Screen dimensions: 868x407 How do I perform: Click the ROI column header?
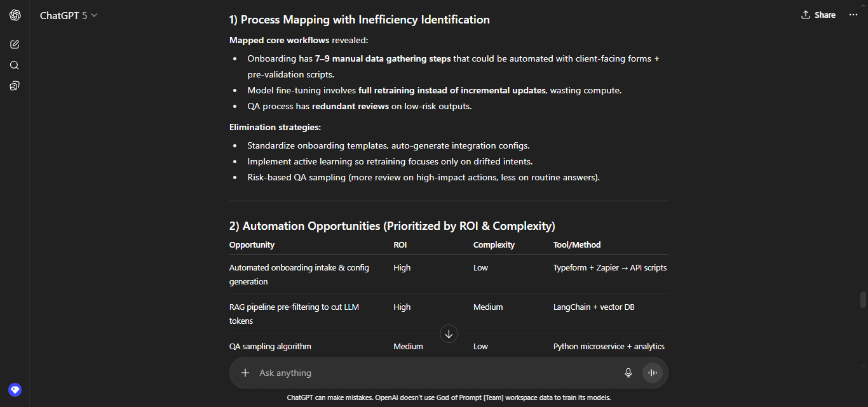click(401, 244)
